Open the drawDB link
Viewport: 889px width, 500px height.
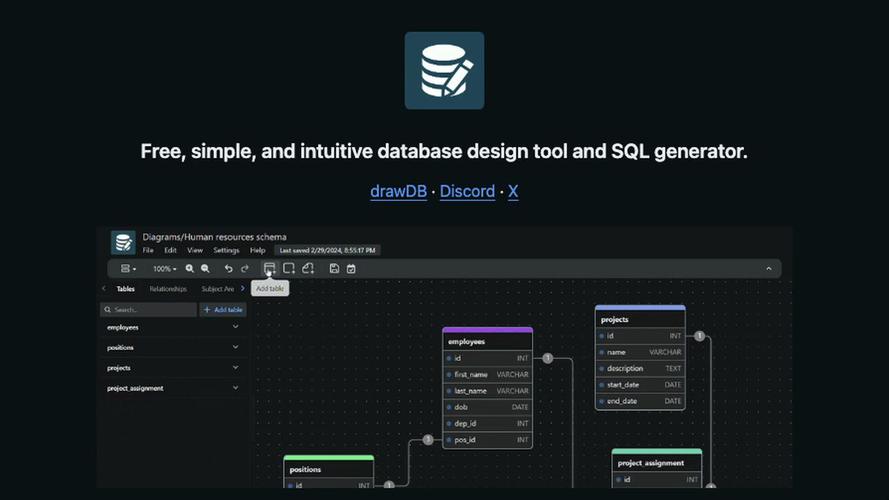398,191
